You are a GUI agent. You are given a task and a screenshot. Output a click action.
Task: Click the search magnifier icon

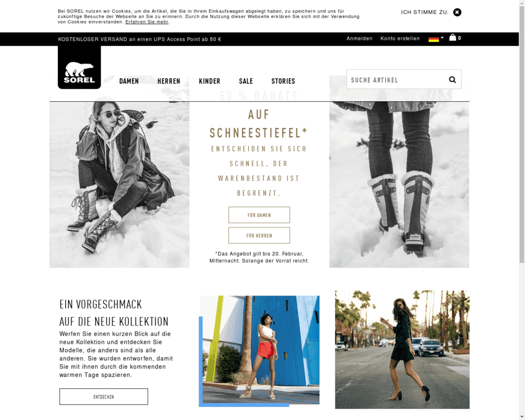[x=452, y=80]
